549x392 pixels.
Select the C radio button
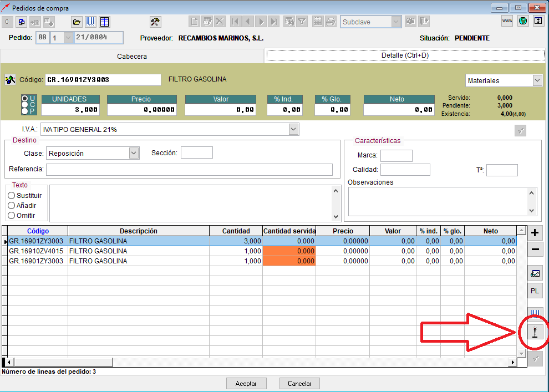coord(24,105)
